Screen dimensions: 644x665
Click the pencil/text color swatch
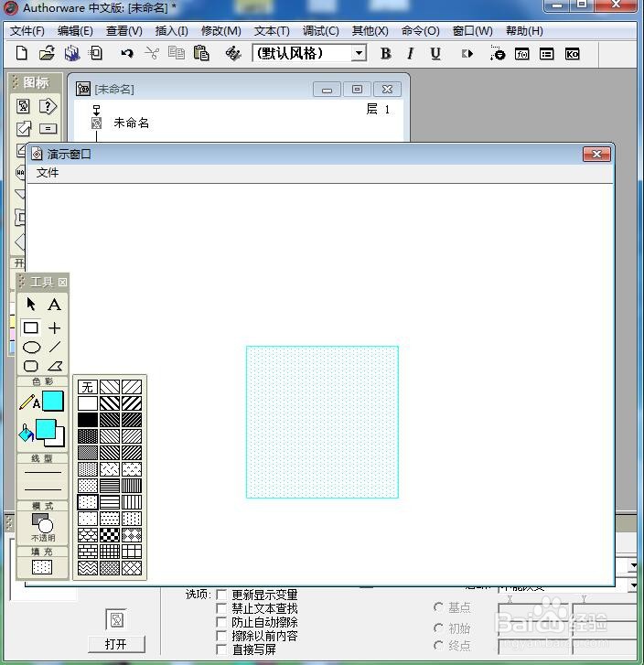click(x=53, y=402)
